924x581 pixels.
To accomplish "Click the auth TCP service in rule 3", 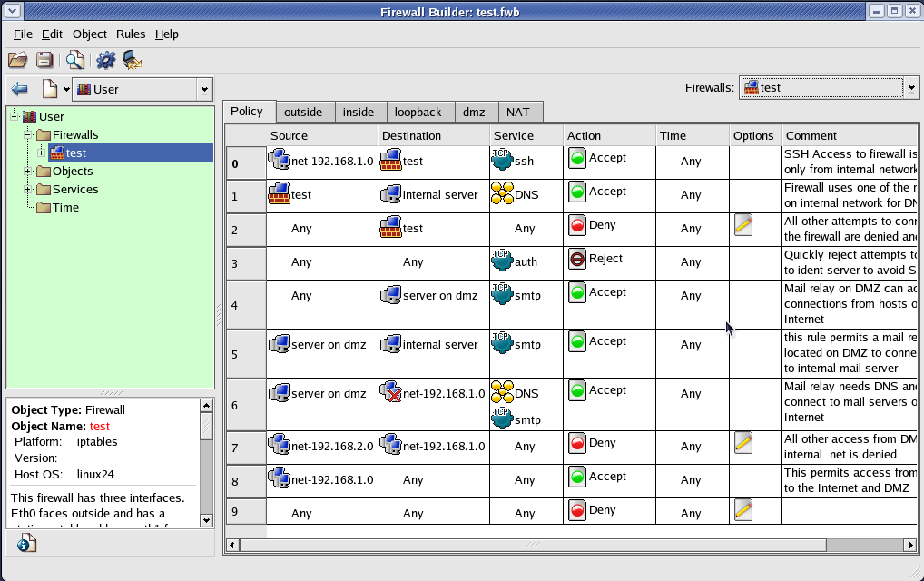I will pyautogui.click(x=515, y=261).
